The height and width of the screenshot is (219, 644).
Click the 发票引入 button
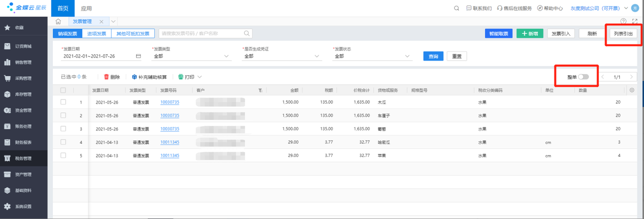(x=561, y=34)
